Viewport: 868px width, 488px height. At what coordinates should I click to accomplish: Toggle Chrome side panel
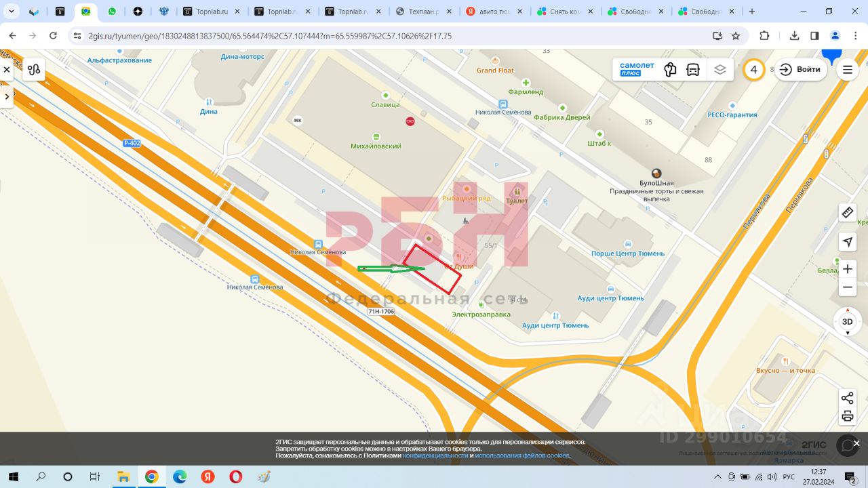[814, 36]
